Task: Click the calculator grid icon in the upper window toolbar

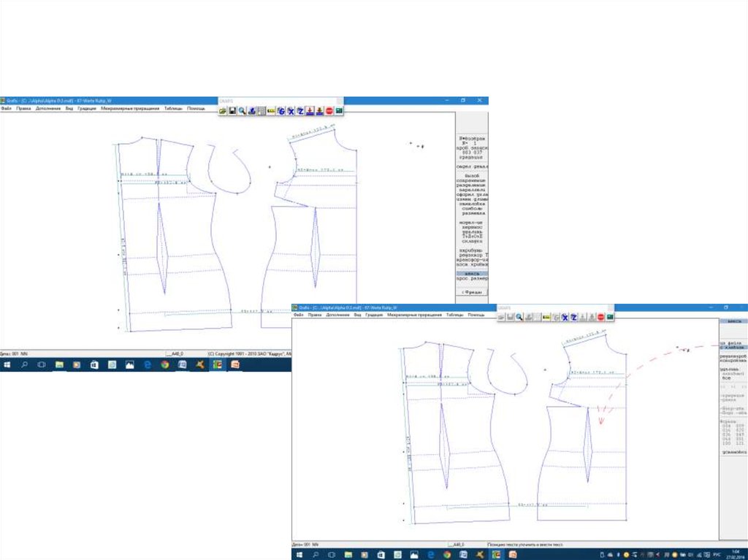Action: [x=262, y=111]
